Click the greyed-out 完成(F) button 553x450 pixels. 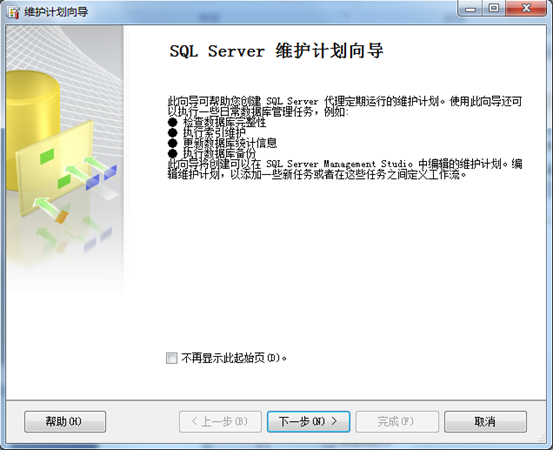point(397,421)
